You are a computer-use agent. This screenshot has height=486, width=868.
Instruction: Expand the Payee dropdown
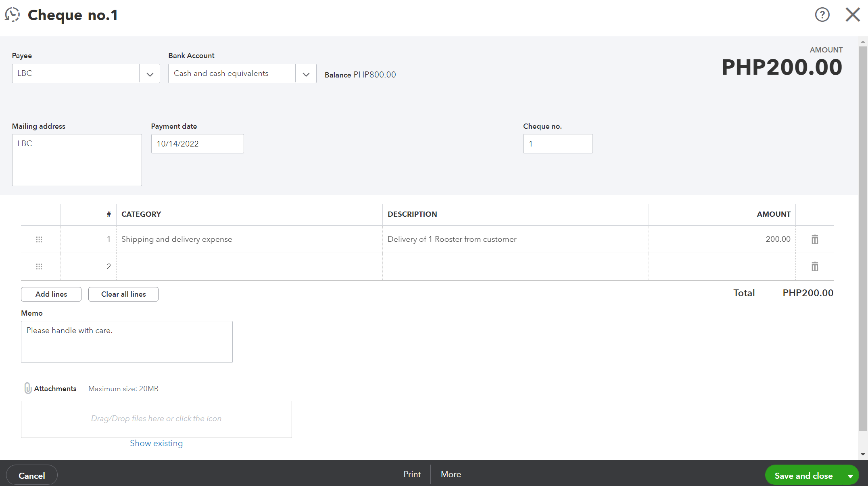click(150, 74)
